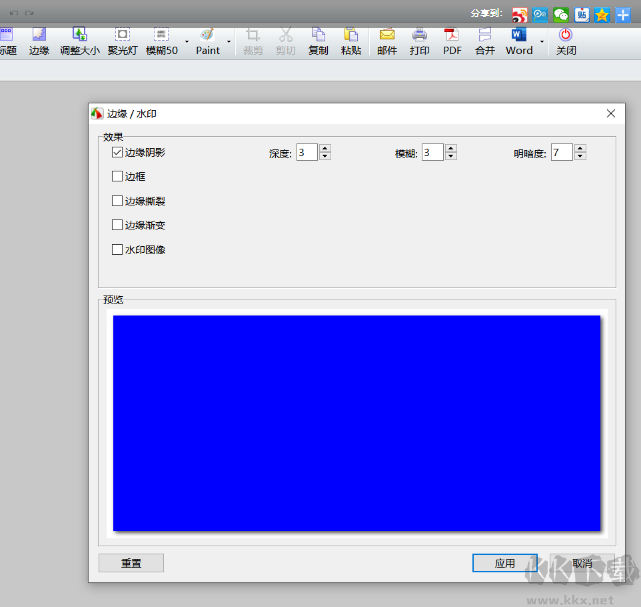Uncheck the 边缘阴影 checkbox

tap(118, 153)
